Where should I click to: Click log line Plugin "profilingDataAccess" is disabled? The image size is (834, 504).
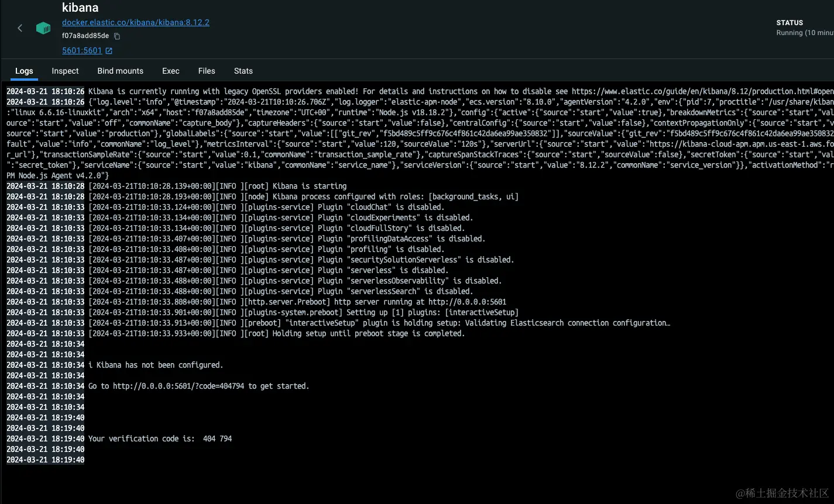(x=246, y=239)
